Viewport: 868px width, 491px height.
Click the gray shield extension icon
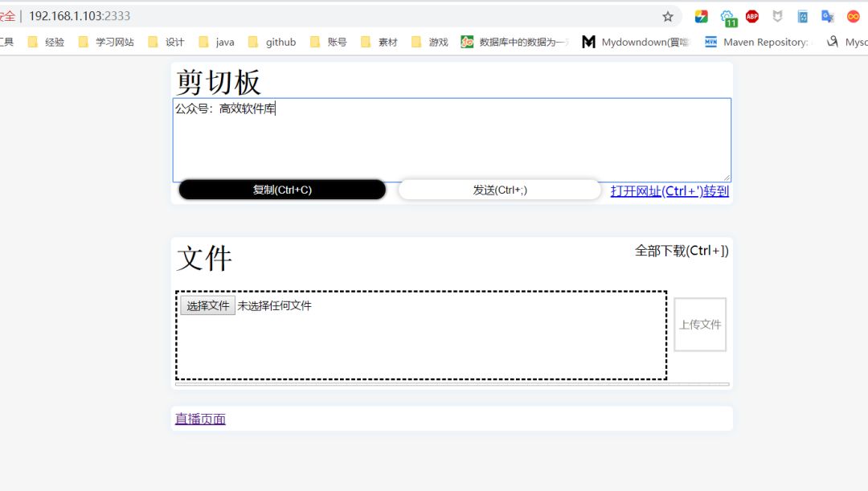[x=776, y=15]
